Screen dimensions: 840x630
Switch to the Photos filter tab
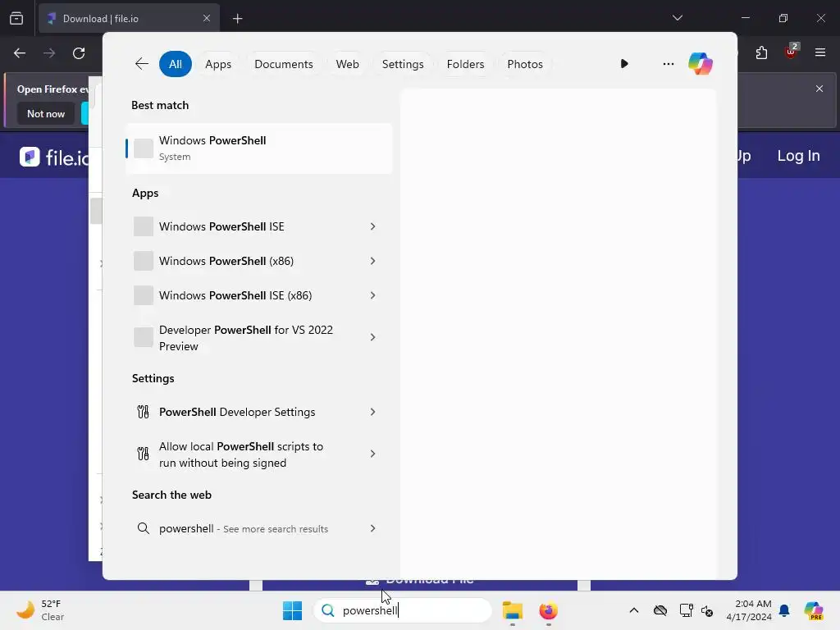[x=524, y=64]
